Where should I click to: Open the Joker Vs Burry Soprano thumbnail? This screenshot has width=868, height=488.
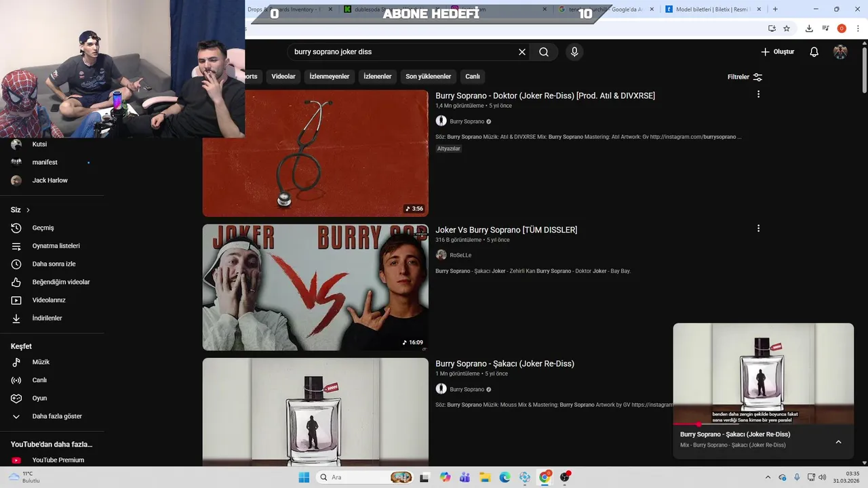pyautogui.click(x=315, y=287)
